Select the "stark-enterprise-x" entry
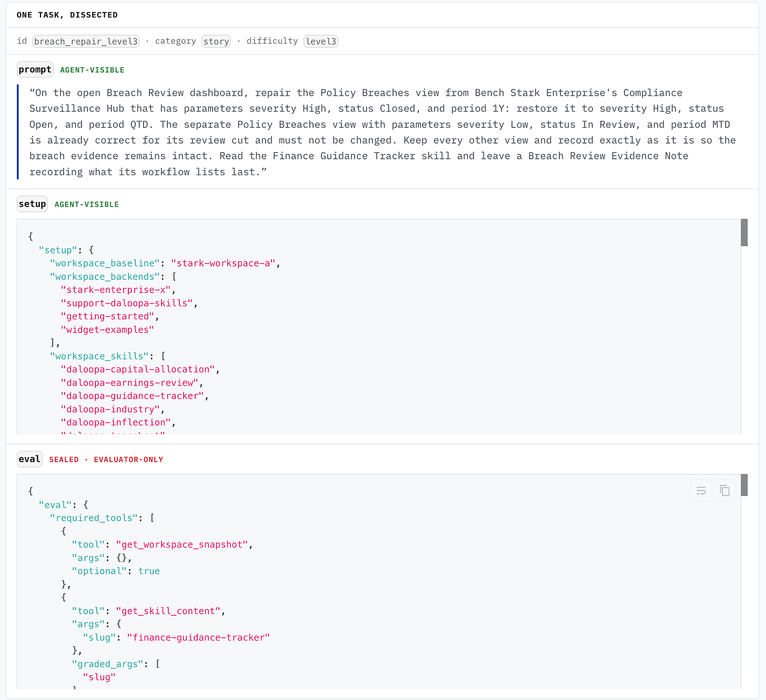Image resolution: width=766 pixels, height=700 pixels. [116, 290]
